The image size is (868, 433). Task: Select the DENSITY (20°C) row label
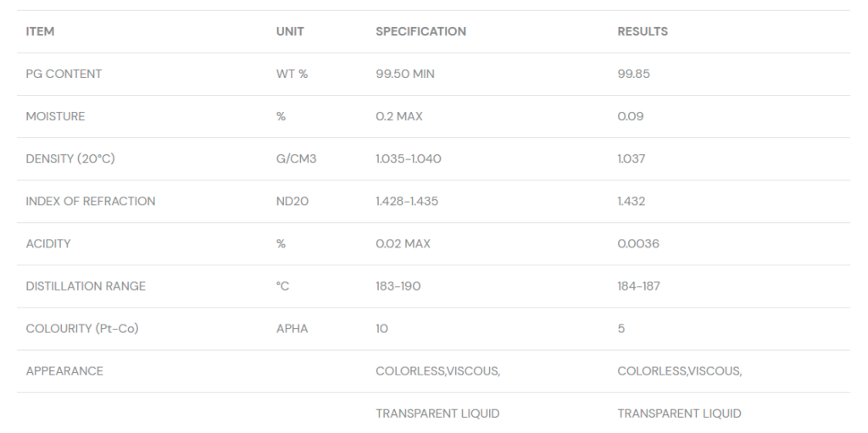[x=74, y=158]
